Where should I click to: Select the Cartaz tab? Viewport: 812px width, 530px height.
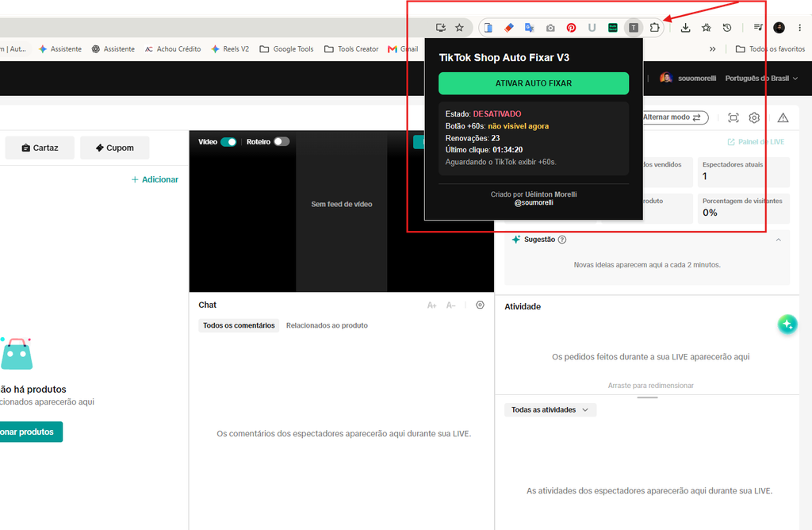(40, 148)
